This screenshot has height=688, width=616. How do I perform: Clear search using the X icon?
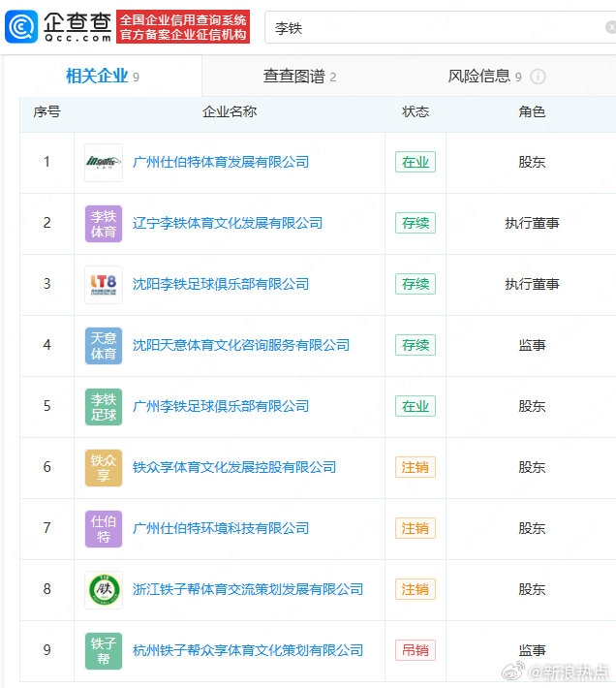click(x=610, y=28)
